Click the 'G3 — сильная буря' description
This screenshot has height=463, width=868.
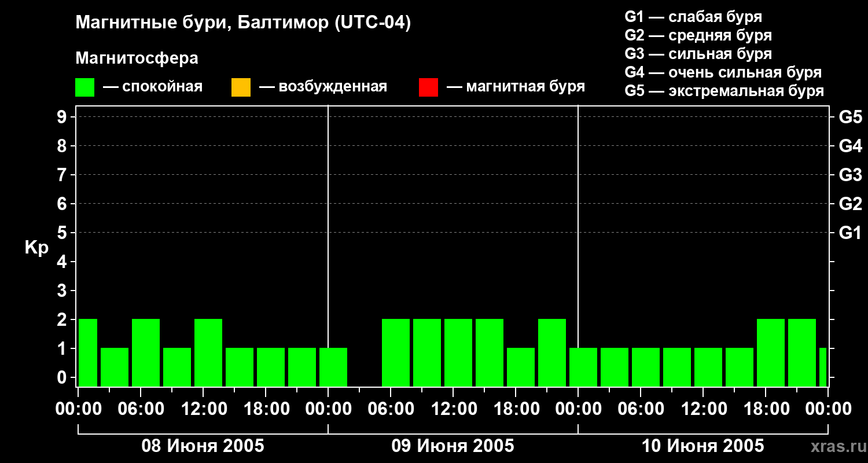[698, 54]
